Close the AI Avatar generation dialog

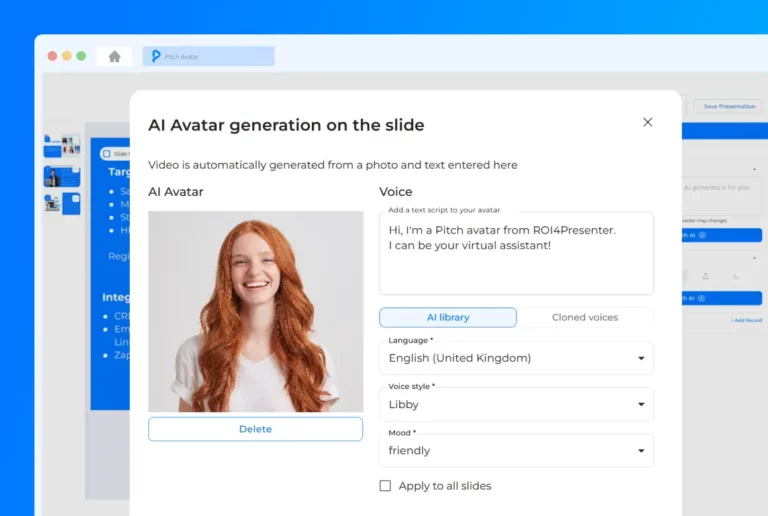click(x=648, y=122)
